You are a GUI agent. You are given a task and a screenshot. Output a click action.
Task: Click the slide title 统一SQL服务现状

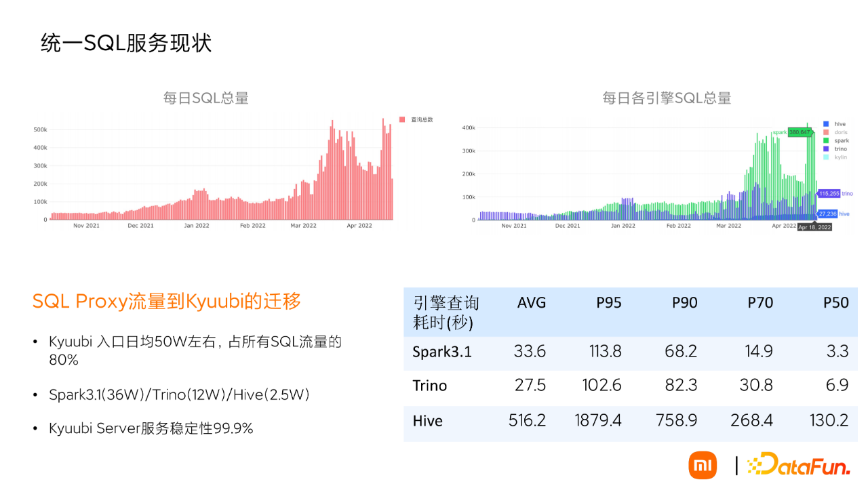[126, 43]
